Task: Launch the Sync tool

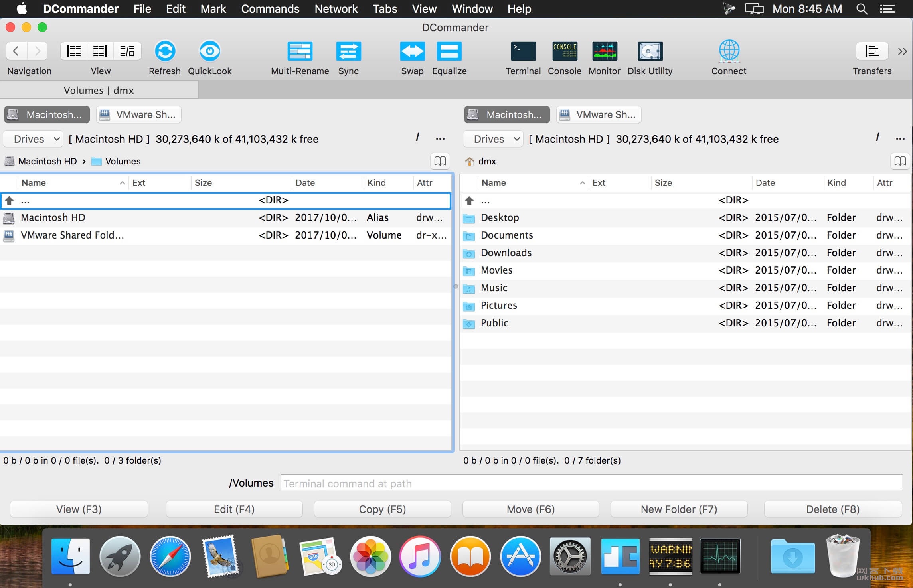Action: point(348,51)
